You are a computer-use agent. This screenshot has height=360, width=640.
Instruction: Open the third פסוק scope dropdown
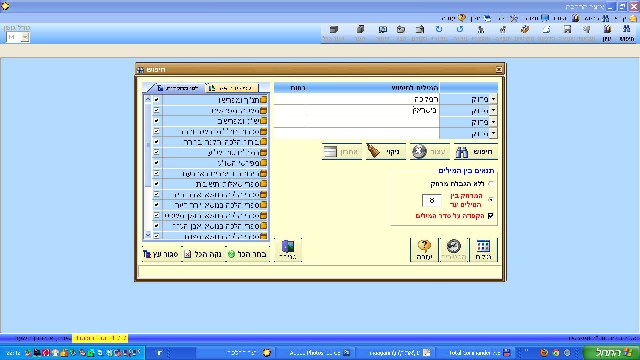(493, 122)
